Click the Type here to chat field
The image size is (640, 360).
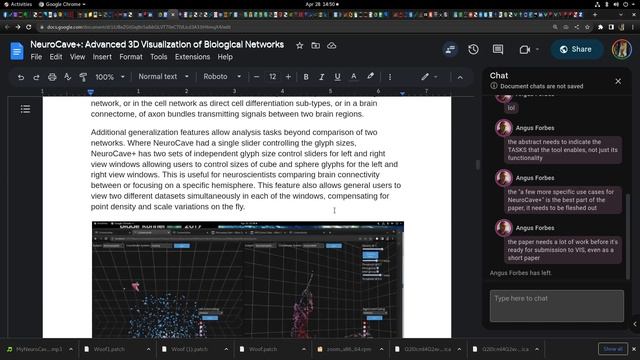[x=557, y=306]
